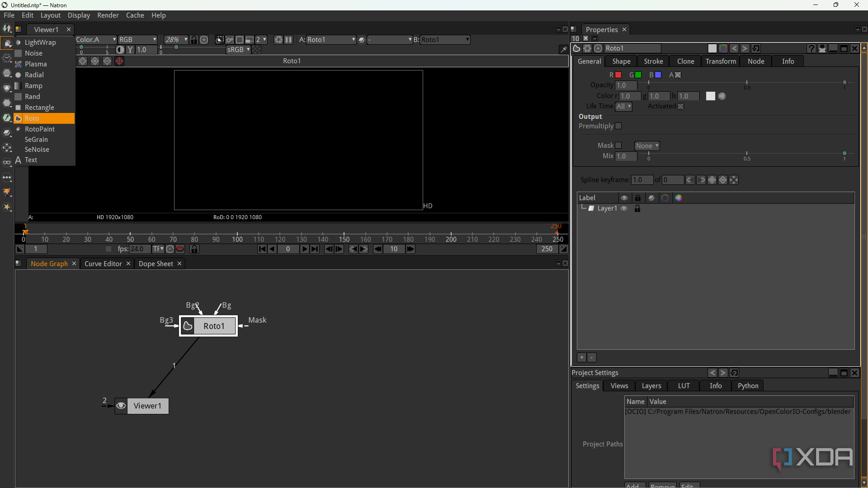Toggle the Activated checkbox
868x488 pixels.
pyautogui.click(x=681, y=106)
